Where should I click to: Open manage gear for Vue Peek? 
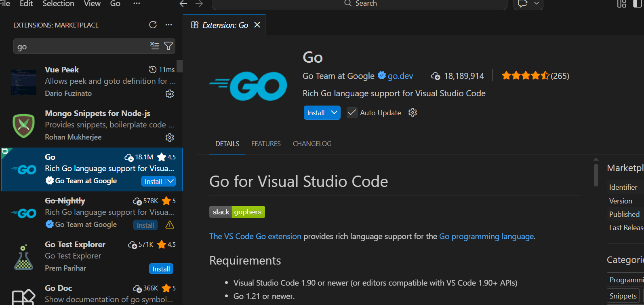(170, 94)
